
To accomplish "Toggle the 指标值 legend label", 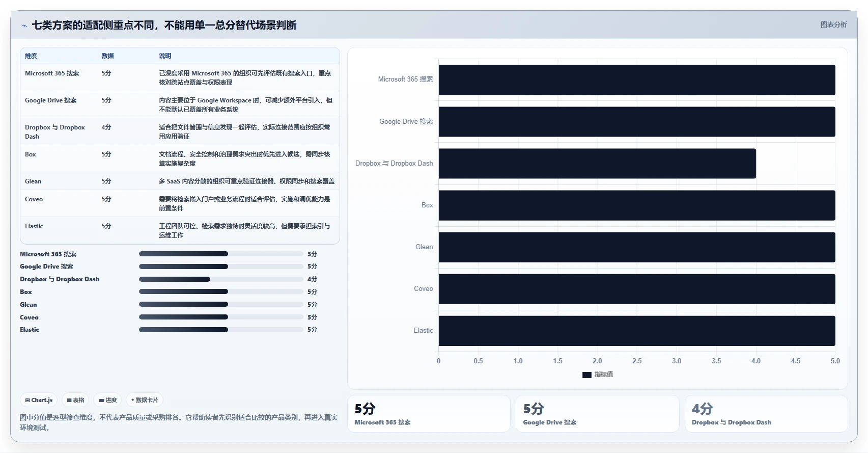I will [x=604, y=375].
